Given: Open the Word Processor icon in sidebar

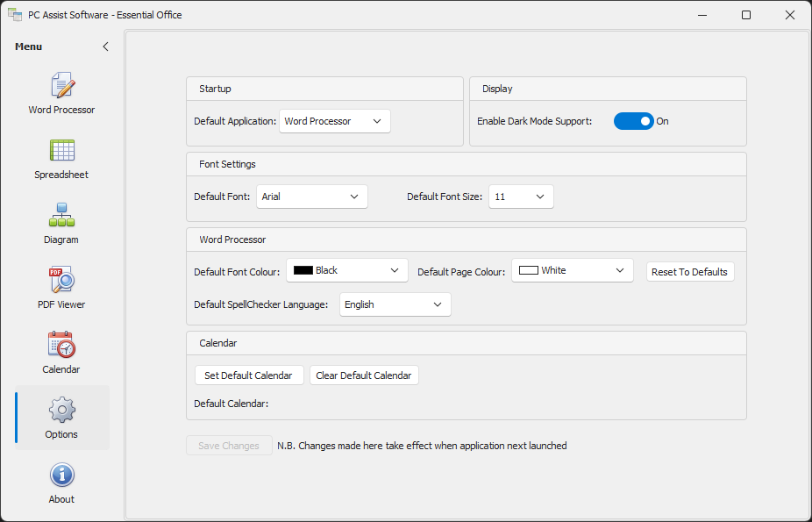Looking at the screenshot, I should point(61,86).
